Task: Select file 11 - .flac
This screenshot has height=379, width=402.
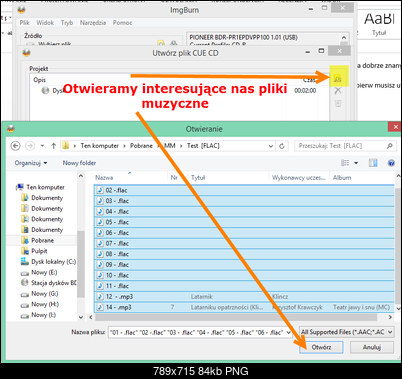Action: tap(244, 286)
